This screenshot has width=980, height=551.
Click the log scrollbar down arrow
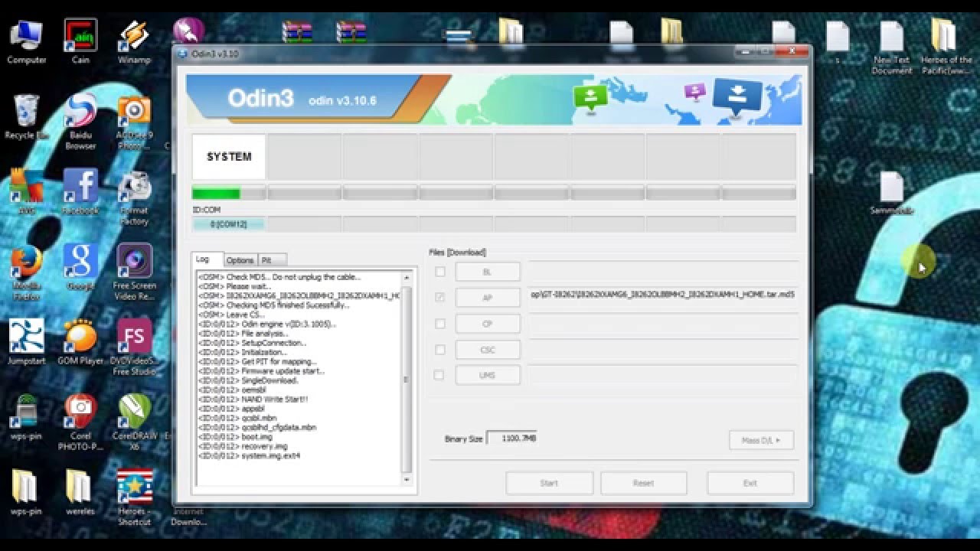[x=407, y=479]
